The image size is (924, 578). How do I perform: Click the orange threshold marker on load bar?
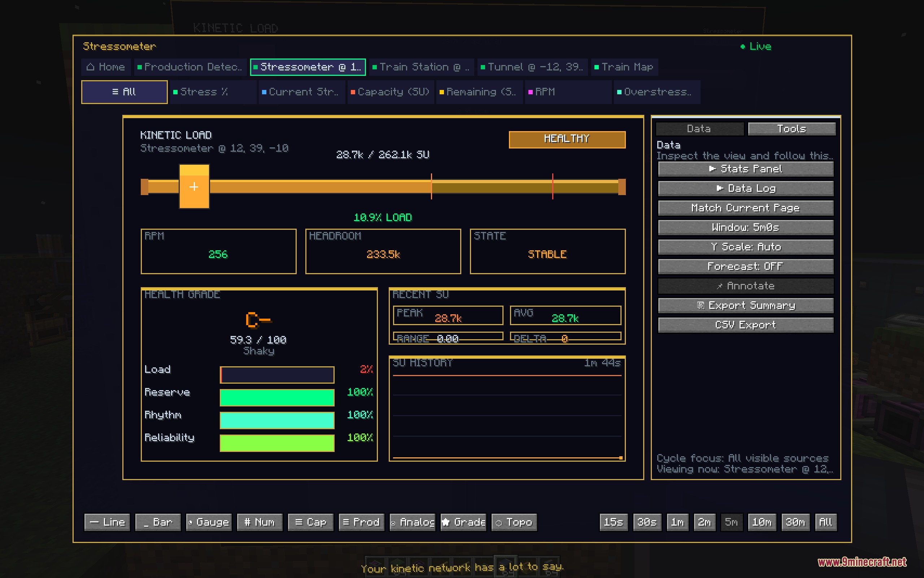[431, 186]
